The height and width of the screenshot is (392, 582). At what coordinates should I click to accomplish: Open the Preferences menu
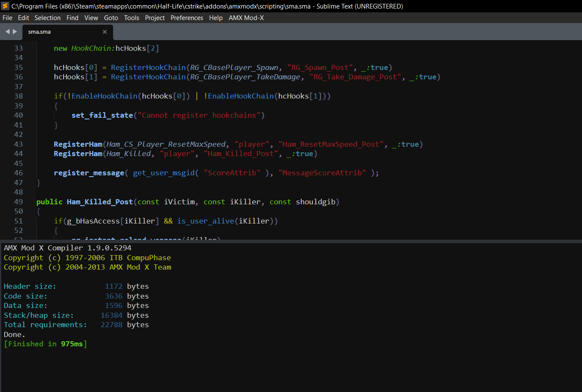187,18
